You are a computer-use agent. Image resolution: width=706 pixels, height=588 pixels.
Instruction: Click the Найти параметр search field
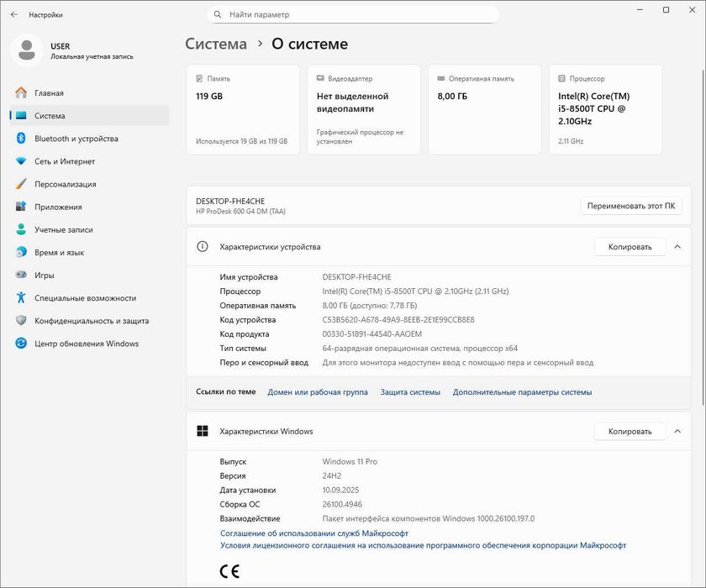[353, 14]
